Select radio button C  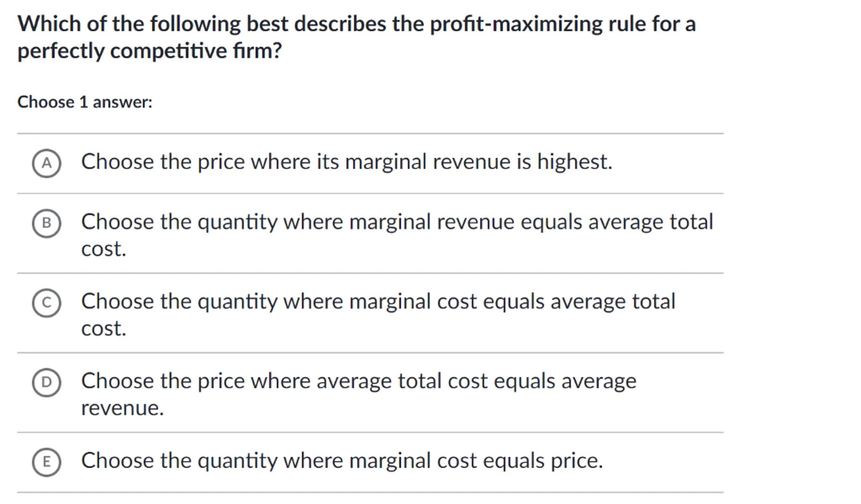[46, 302]
